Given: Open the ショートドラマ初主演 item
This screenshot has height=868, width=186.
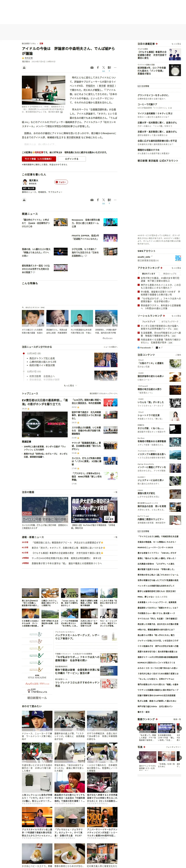Looking at the screenshot, I should 148,415.
